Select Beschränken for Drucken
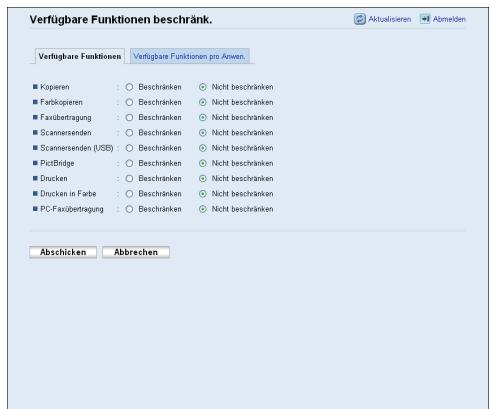 click(129, 179)
